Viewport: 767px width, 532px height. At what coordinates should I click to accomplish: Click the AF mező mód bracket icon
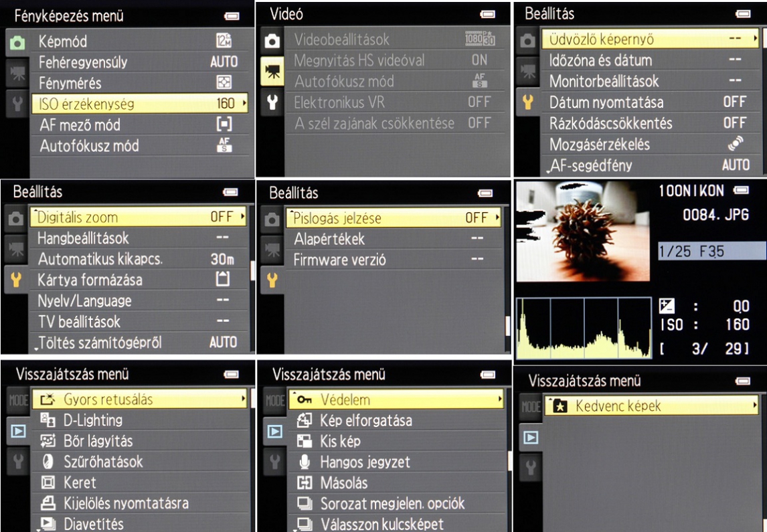(224, 124)
